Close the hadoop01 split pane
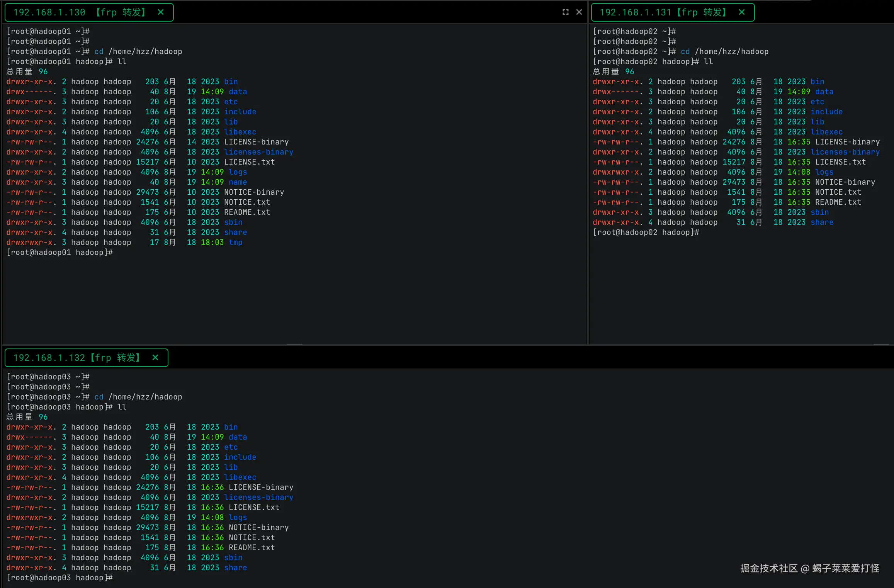894x588 pixels. [x=579, y=12]
